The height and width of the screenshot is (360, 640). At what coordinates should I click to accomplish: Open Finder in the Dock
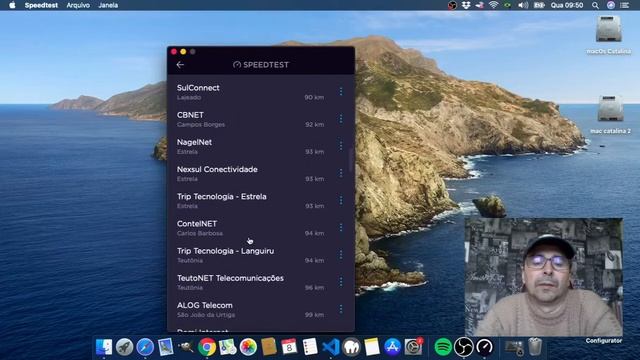[x=104, y=347]
